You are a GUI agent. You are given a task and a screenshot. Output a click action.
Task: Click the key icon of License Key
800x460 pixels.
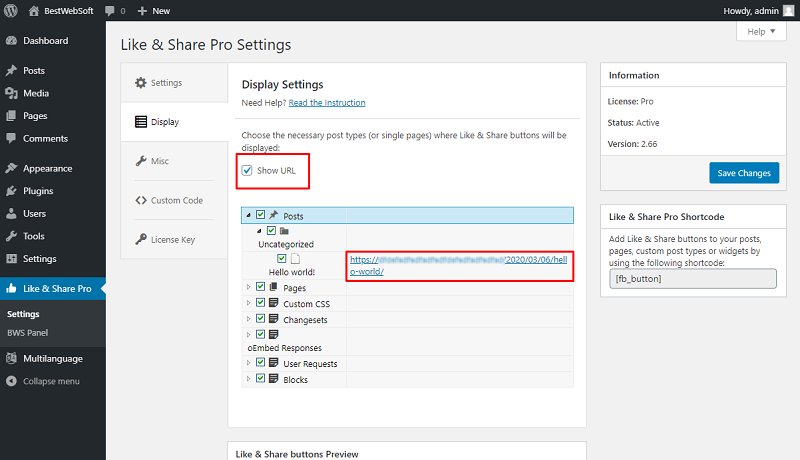[141, 239]
